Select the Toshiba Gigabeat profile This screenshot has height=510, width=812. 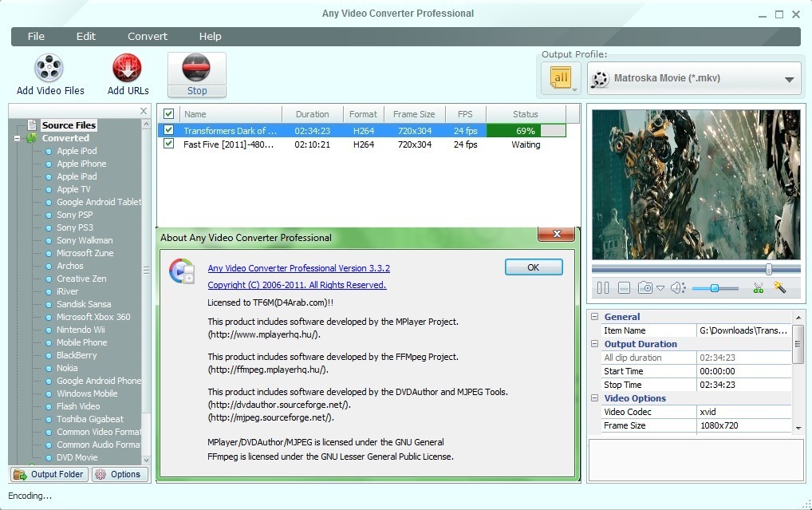[x=90, y=419]
